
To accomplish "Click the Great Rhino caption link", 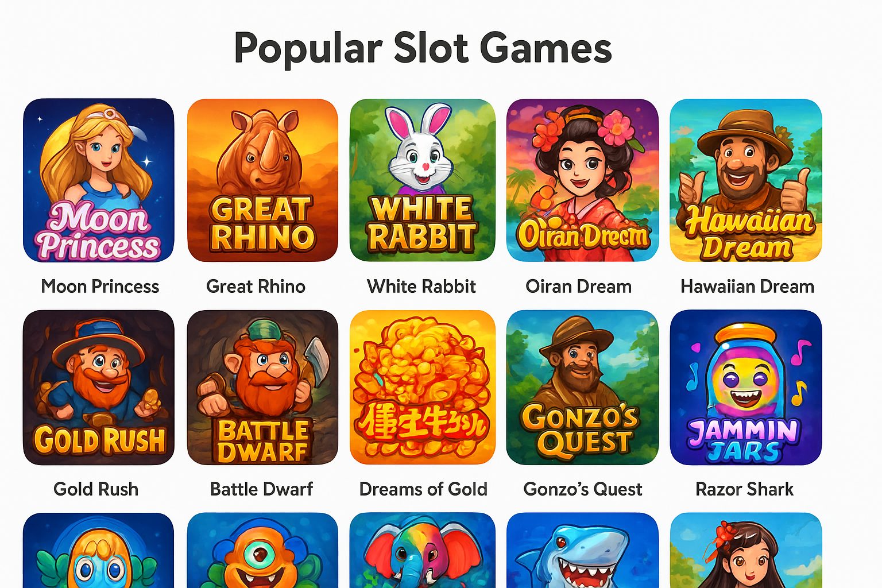I will [x=256, y=286].
